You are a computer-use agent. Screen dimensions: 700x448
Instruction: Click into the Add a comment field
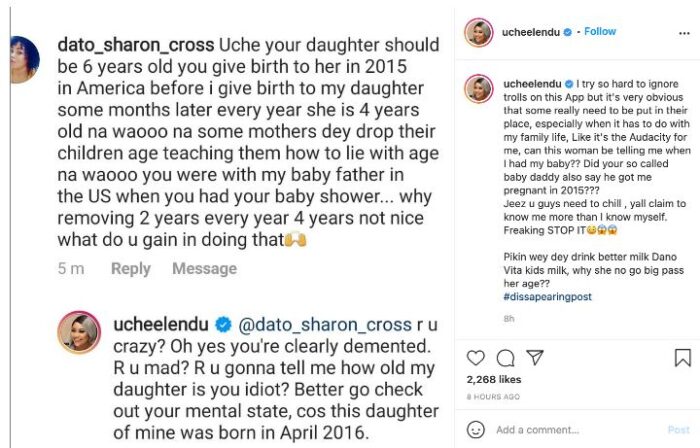[x=570, y=430]
